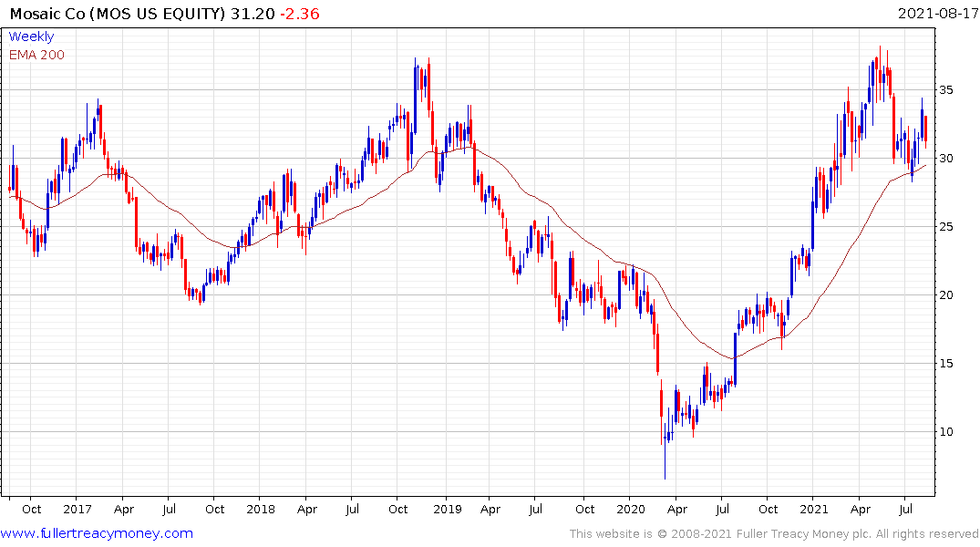This screenshot has height=547, width=980.
Task: Click the 2017 label on time axis
Action: pos(77,509)
